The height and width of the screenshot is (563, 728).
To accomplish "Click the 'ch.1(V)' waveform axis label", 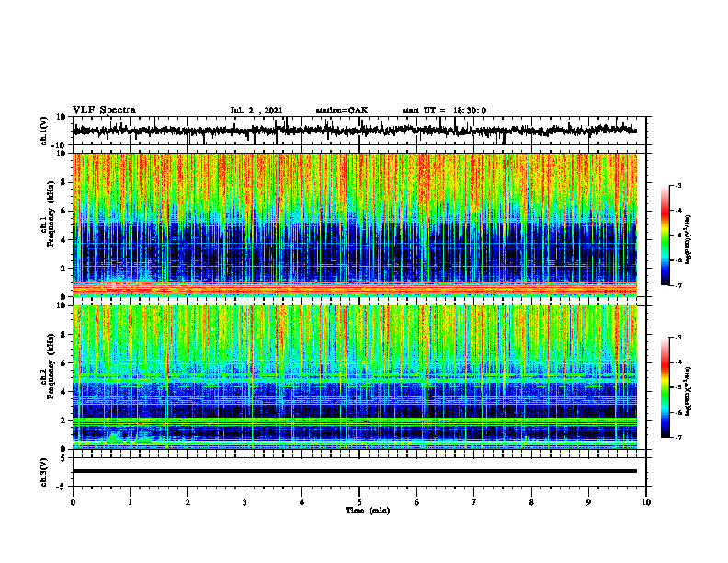I will (x=44, y=131).
